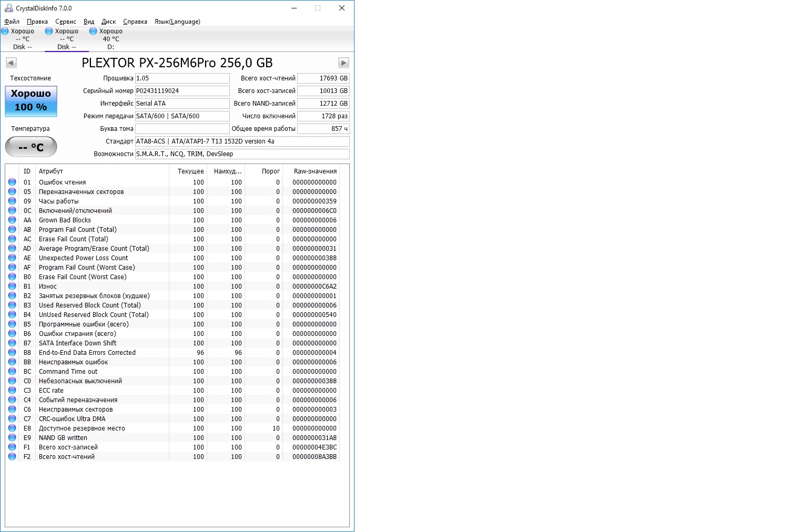Click the Текущее column header
The width and height of the screenshot is (808, 532).
tap(188, 171)
